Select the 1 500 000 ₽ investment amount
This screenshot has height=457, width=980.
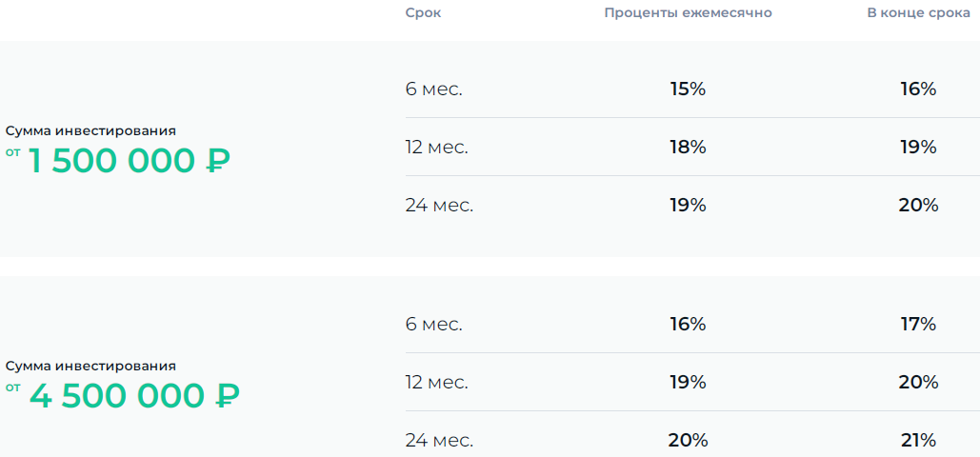pyautogui.click(x=129, y=161)
